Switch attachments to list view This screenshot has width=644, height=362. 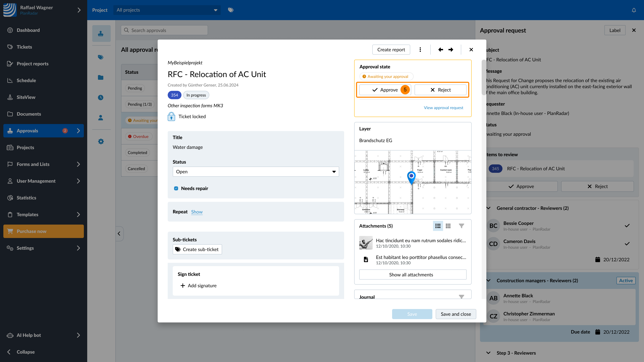point(438,226)
